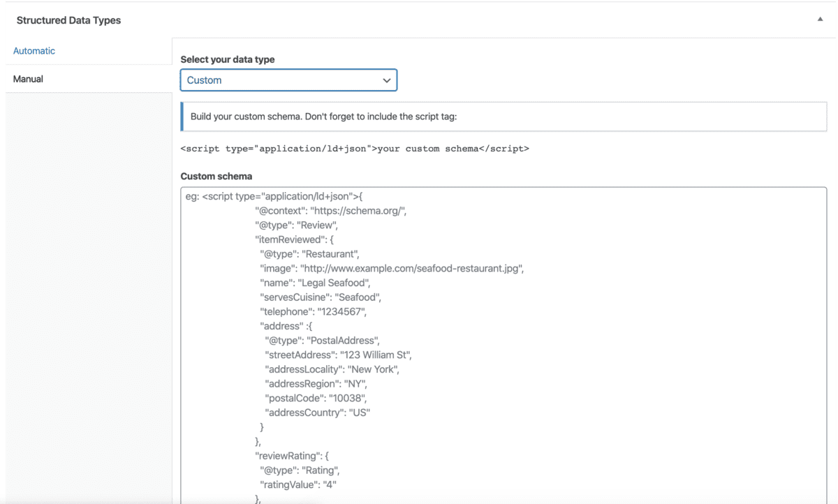This screenshot has height=504, width=838.
Task: Click the script tag example code line
Action: tap(355, 149)
